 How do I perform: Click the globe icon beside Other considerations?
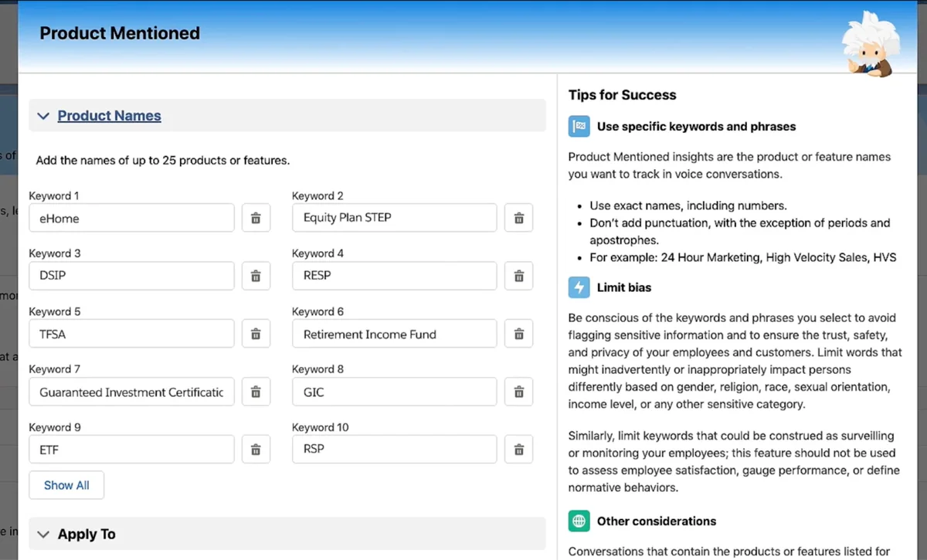click(579, 521)
